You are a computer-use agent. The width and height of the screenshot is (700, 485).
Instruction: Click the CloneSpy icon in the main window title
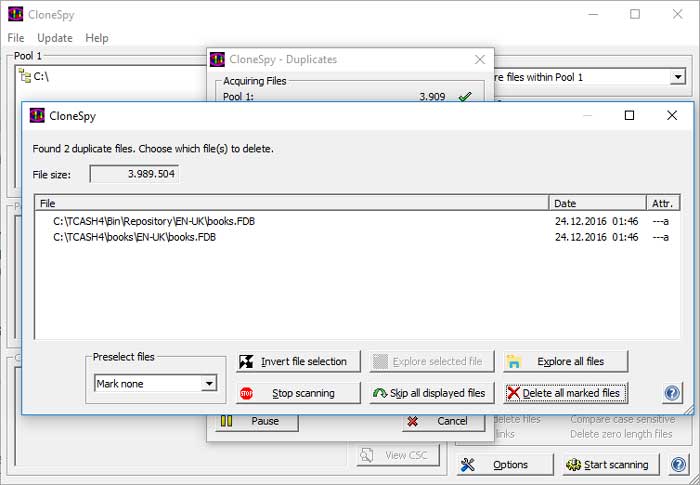pos(16,14)
